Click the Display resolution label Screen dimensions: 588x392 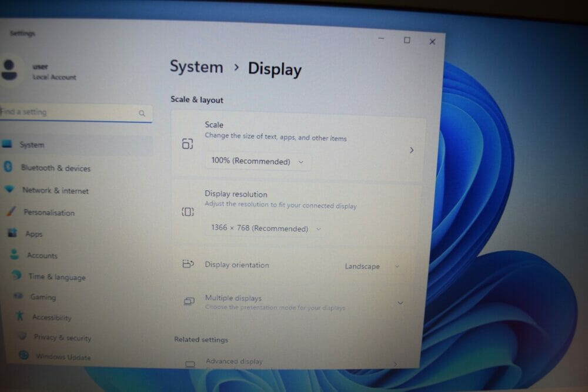coord(236,194)
